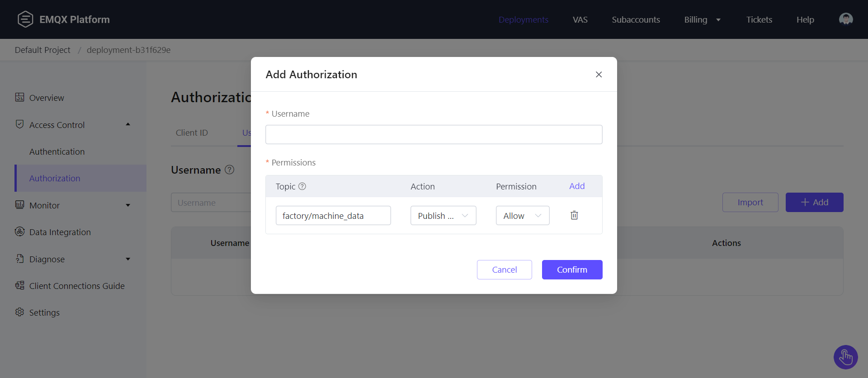
Task: Open Client Connections Guide page
Action: (x=77, y=286)
